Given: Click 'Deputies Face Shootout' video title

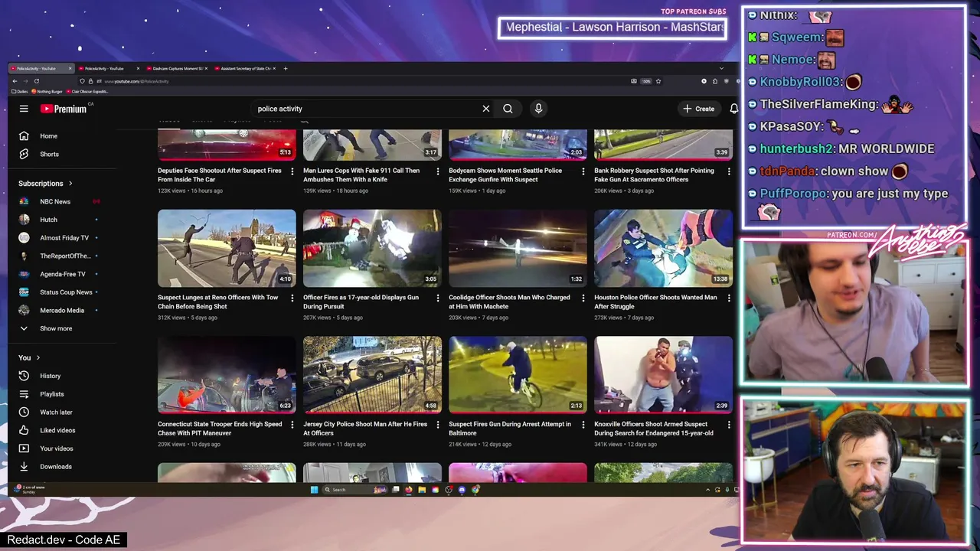Looking at the screenshot, I should (x=220, y=175).
